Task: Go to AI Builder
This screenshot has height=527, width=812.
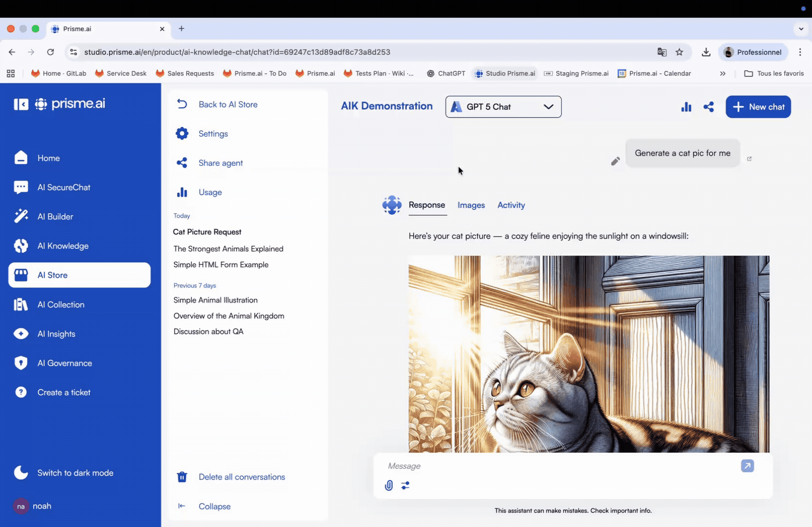Action: 81,217
